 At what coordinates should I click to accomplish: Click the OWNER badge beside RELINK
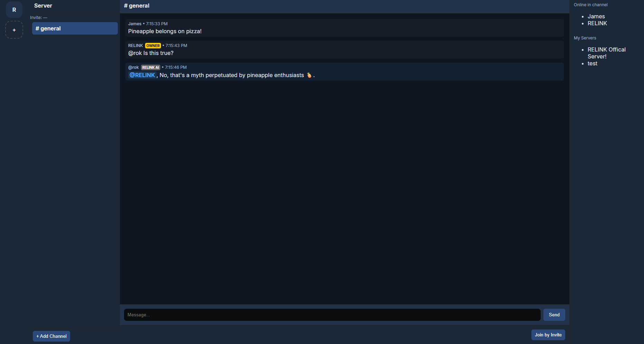(x=153, y=46)
